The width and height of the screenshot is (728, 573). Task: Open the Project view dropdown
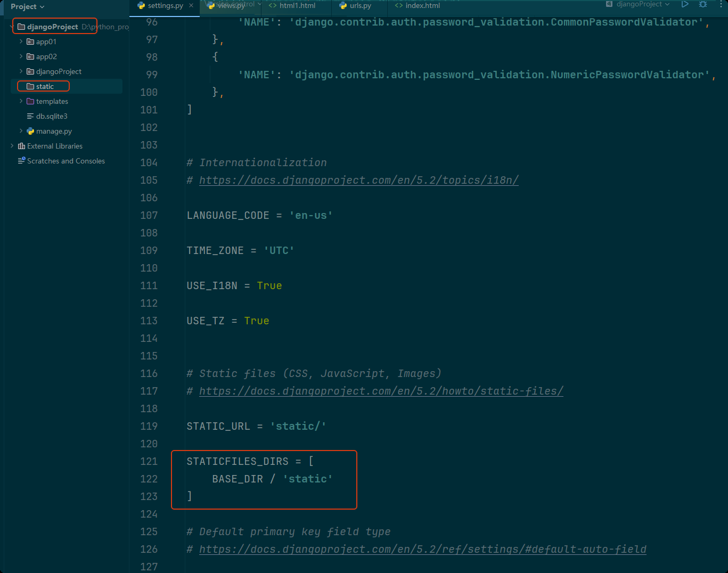(28, 7)
